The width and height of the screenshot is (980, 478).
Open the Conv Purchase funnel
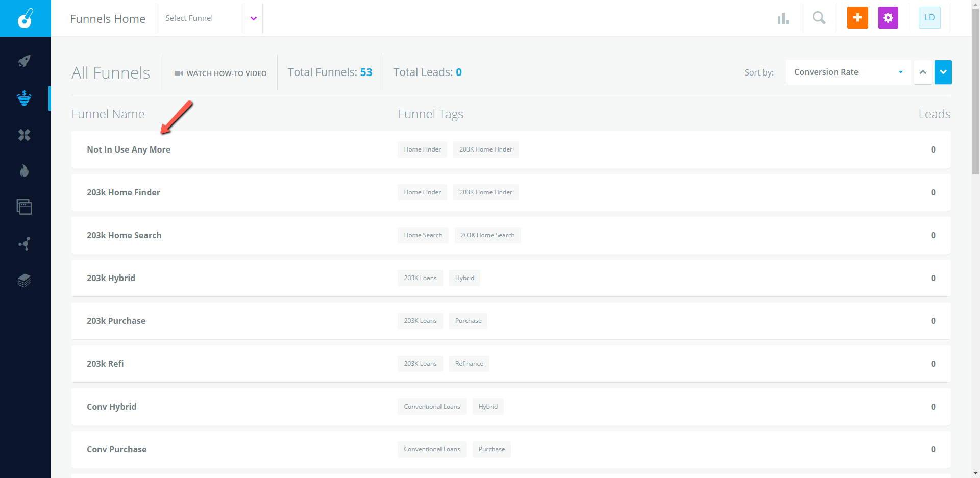(116, 449)
